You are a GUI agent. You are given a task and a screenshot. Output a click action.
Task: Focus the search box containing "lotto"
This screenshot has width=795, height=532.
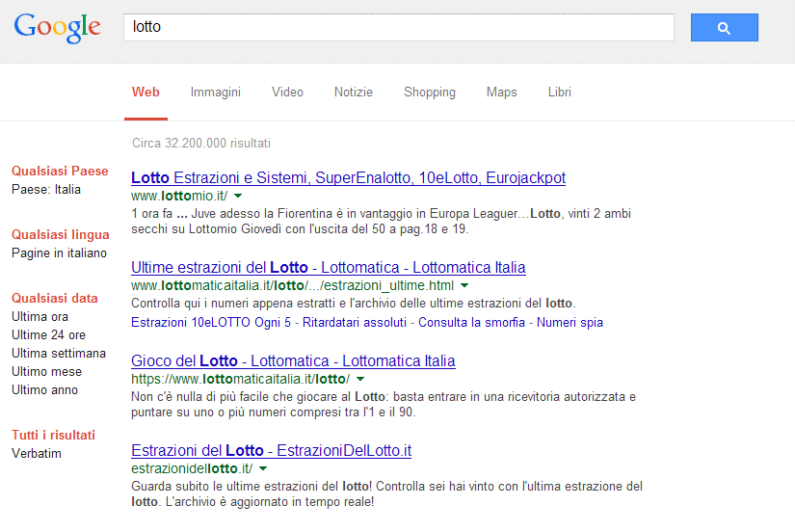point(399,27)
